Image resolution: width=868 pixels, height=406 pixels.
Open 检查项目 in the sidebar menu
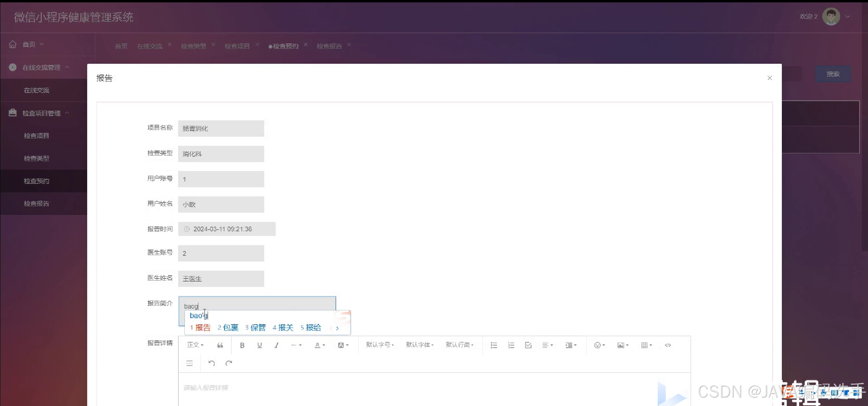[36, 136]
